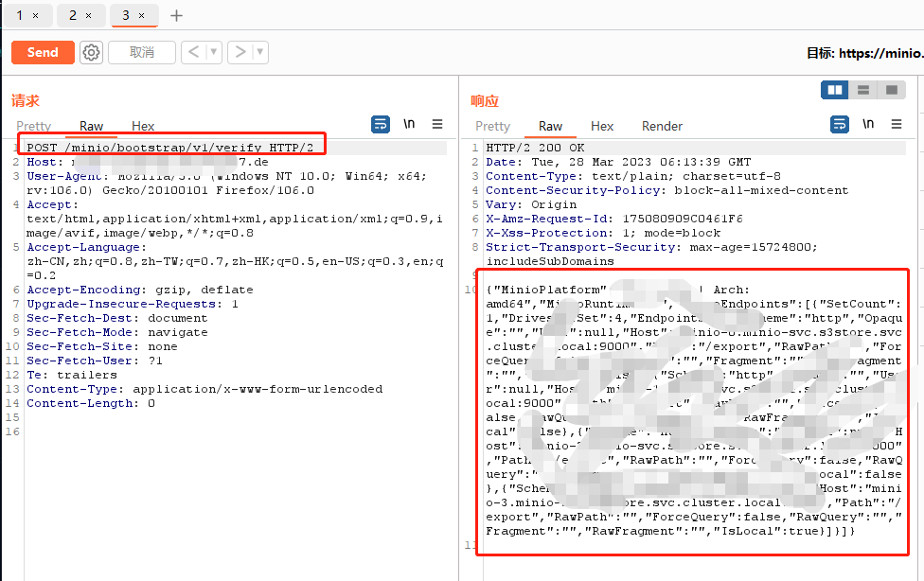924x581 pixels.
Task: Click the 请求 request panel title
Action: [26, 100]
